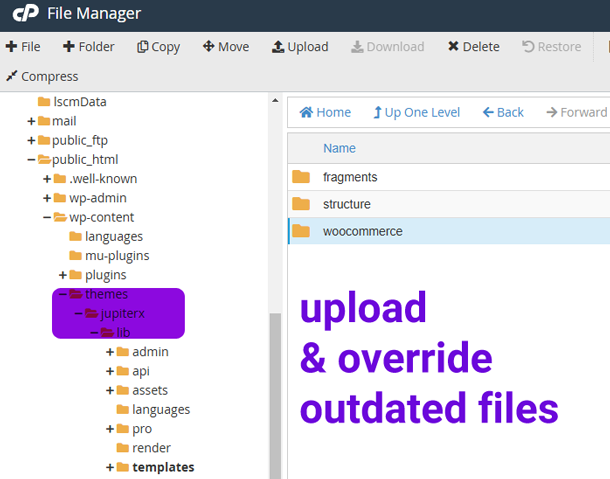Select mail folder label in tree
Viewport: 610px width, 479px height.
click(x=64, y=121)
